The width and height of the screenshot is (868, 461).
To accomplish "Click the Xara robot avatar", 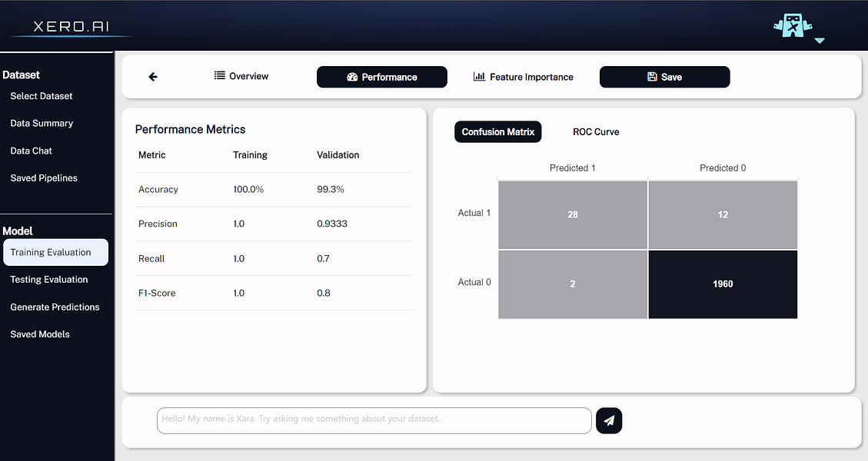I will click(x=792, y=25).
